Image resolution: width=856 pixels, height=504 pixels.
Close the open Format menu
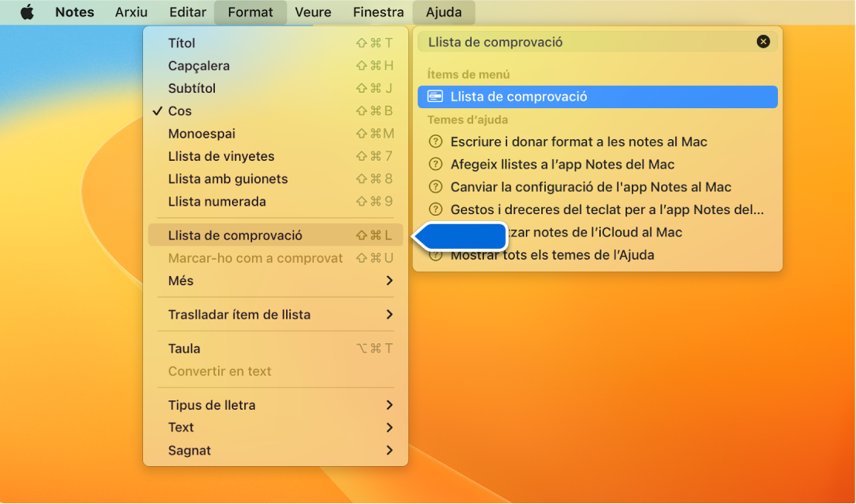[250, 12]
